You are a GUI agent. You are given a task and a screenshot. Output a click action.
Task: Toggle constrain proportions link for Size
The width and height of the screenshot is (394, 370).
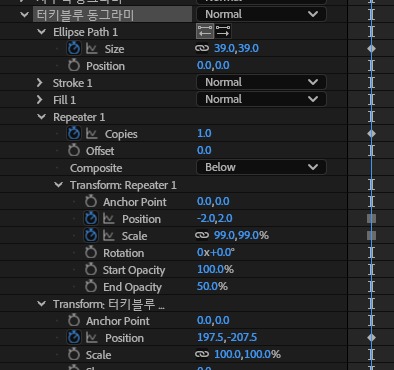[x=202, y=49]
